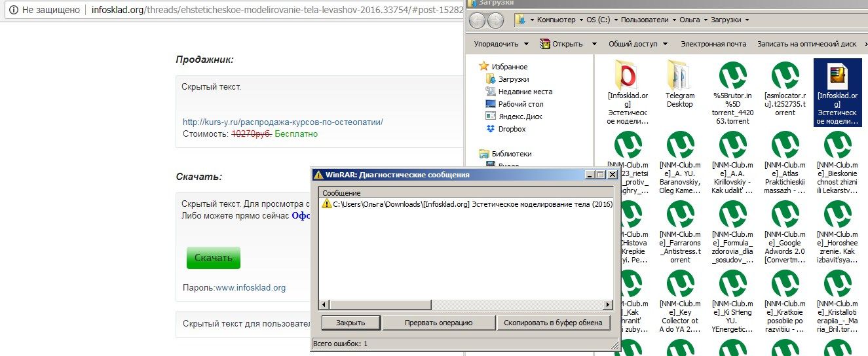Select the Formula zdorovia dlia sosudov torrent
The image size is (868, 356).
(732, 232)
